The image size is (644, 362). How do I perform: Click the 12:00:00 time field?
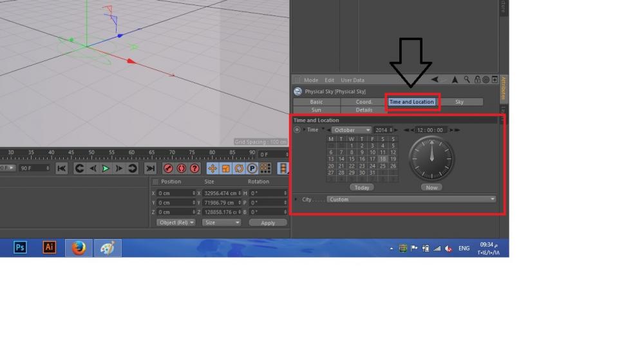coord(430,130)
